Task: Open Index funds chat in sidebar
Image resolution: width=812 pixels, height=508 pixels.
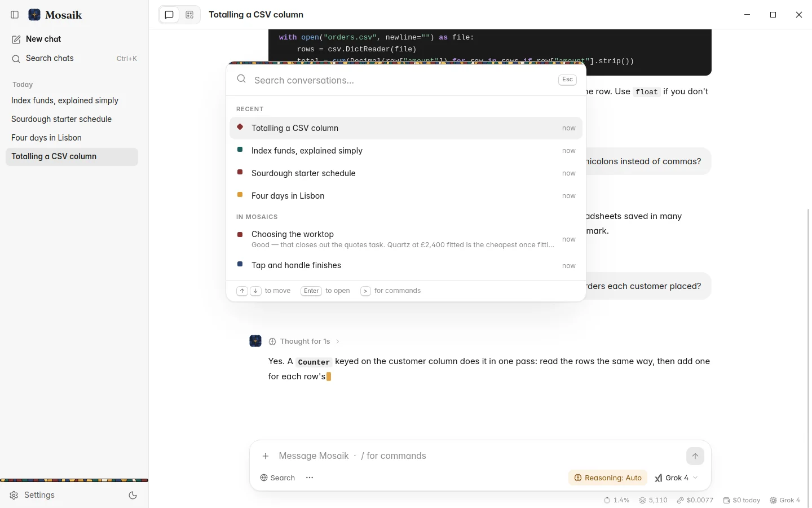Action: (72, 100)
